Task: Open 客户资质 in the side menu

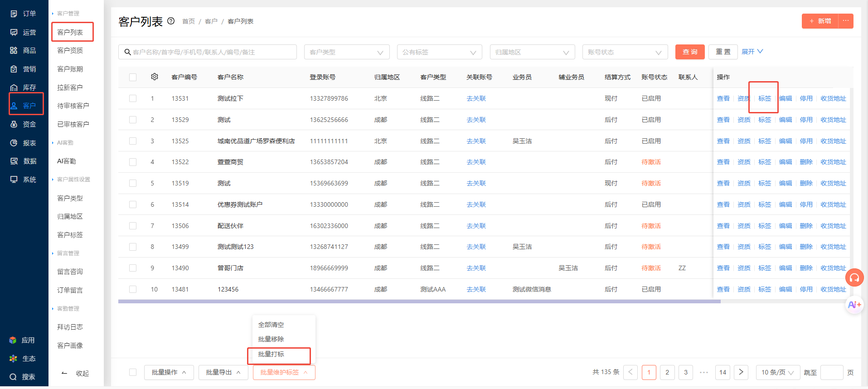Action: pyautogui.click(x=70, y=50)
